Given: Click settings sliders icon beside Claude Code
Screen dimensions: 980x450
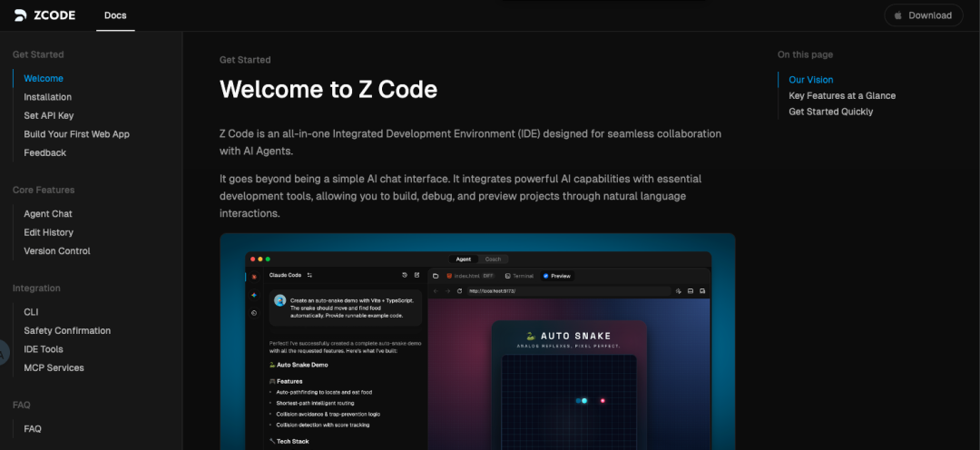Looking at the screenshot, I should click(309, 275).
